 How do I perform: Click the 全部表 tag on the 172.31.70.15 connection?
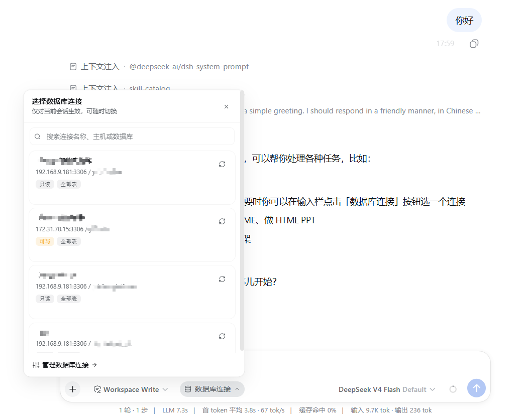[69, 241]
